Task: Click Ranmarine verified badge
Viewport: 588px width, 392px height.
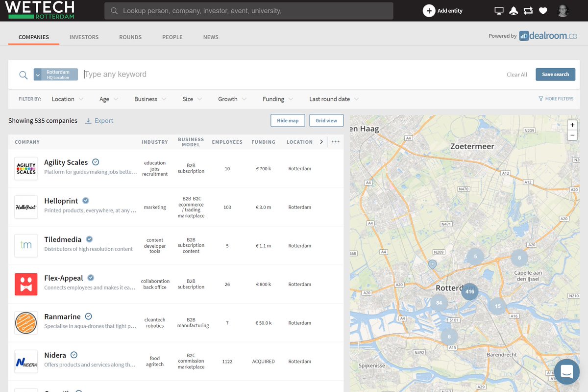Action: tap(89, 316)
